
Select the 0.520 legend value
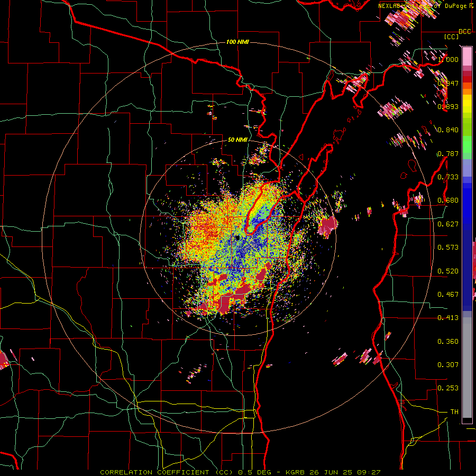(x=448, y=271)
